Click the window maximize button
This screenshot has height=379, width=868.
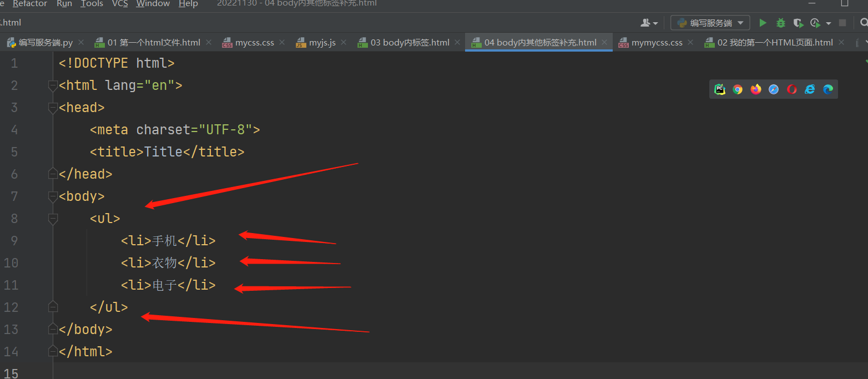[844, 3]
